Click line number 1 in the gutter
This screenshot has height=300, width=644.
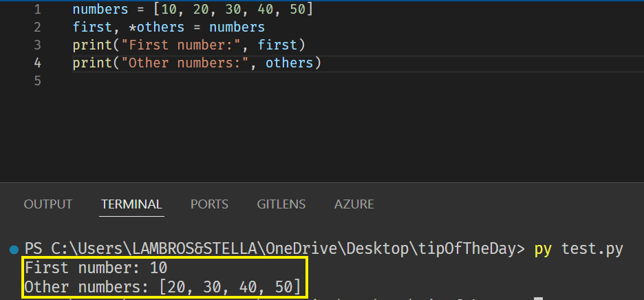[x=36, y=10]
